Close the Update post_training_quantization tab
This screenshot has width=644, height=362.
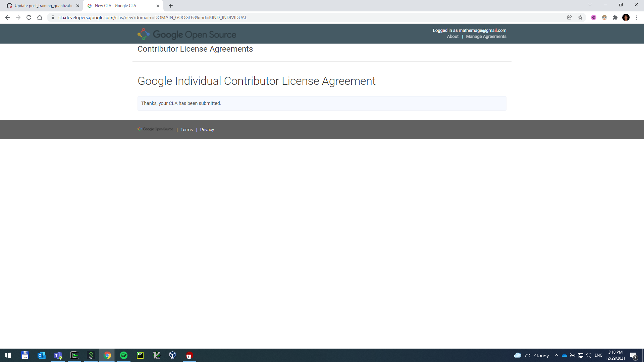click(78, 6)
